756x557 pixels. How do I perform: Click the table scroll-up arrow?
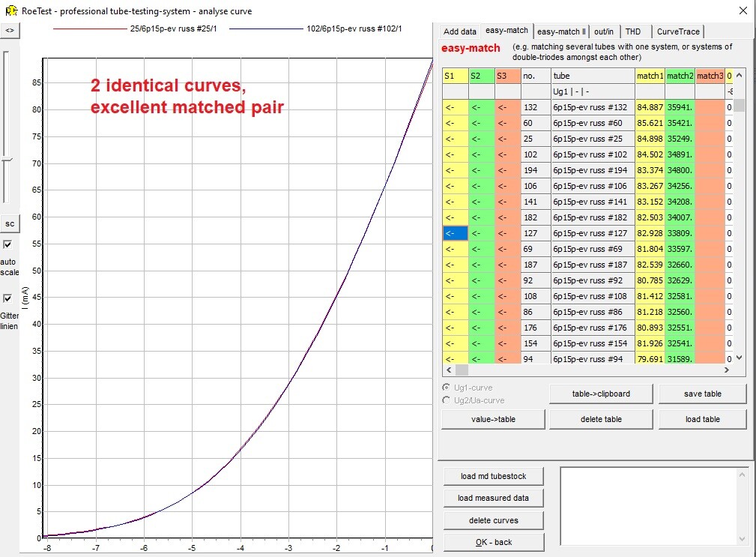739,76
